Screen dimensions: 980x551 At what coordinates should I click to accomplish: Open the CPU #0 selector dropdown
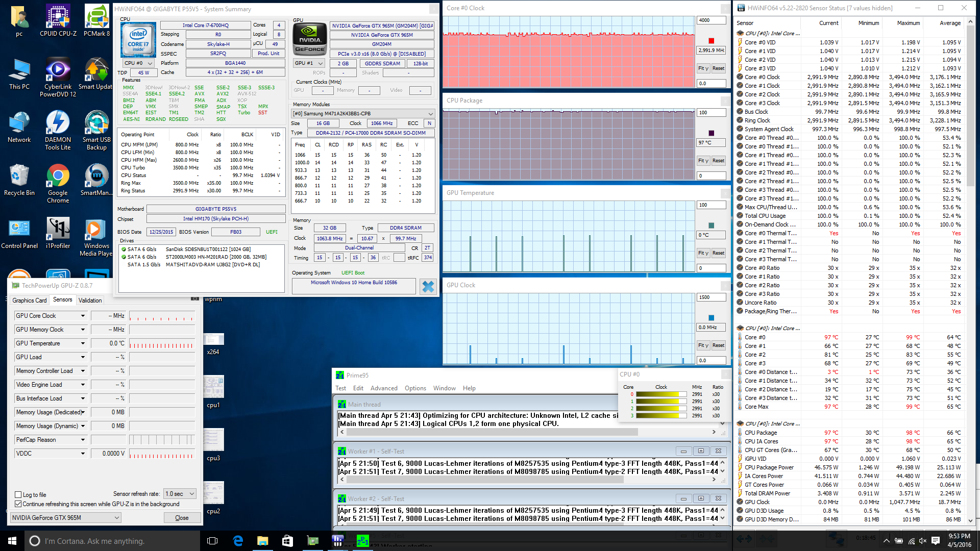[x=138, y=63]
